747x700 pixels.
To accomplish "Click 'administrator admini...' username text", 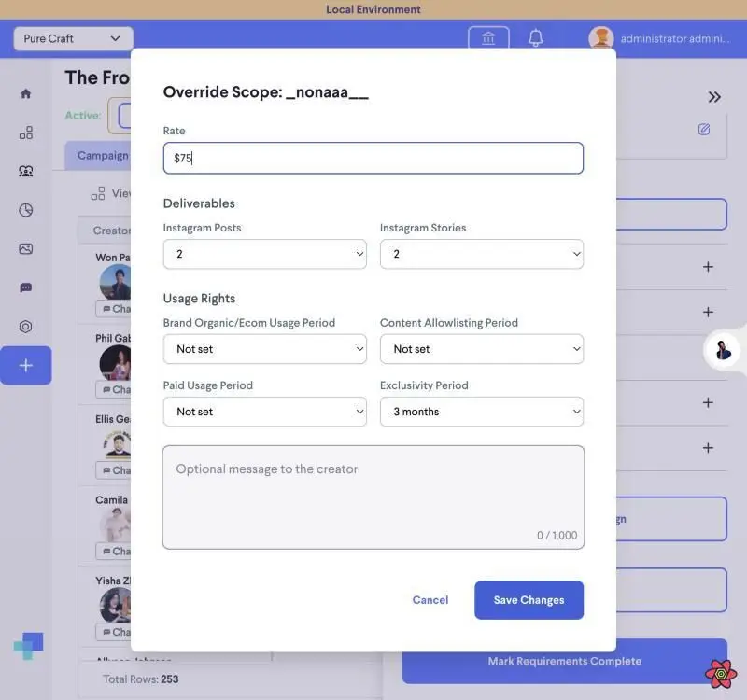I will pyautogui.click(x=675, y=38).
